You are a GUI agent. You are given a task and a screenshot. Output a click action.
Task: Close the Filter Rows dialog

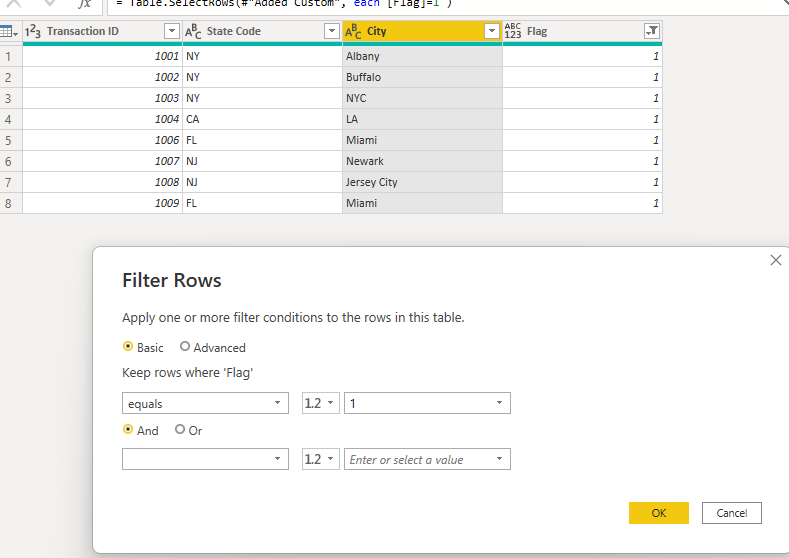[x=775, y=260]
